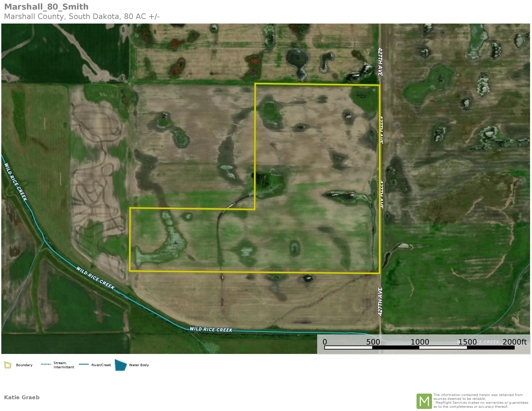The image size is (532, 411).
Task: Click the solid River/Creek legend line
Action: [x=84, y=364]
